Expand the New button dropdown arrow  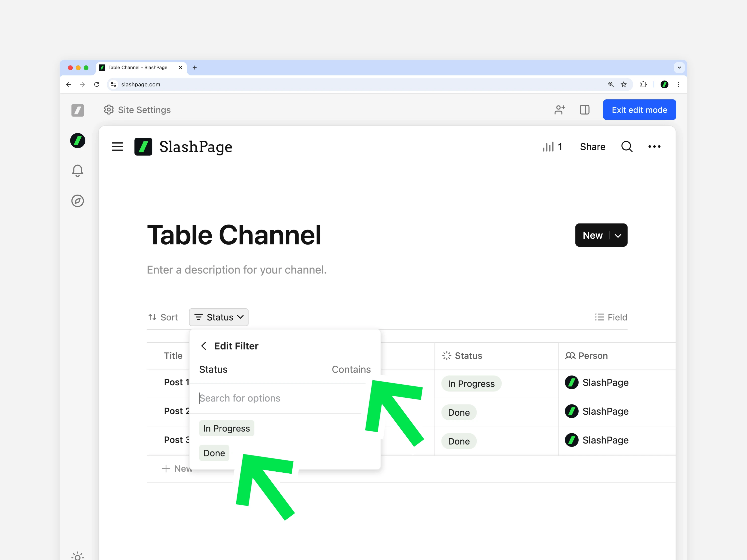point(618,235)
